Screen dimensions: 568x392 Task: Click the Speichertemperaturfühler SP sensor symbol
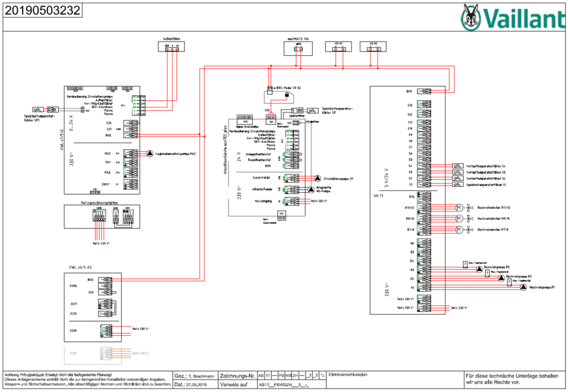(313, 111)
